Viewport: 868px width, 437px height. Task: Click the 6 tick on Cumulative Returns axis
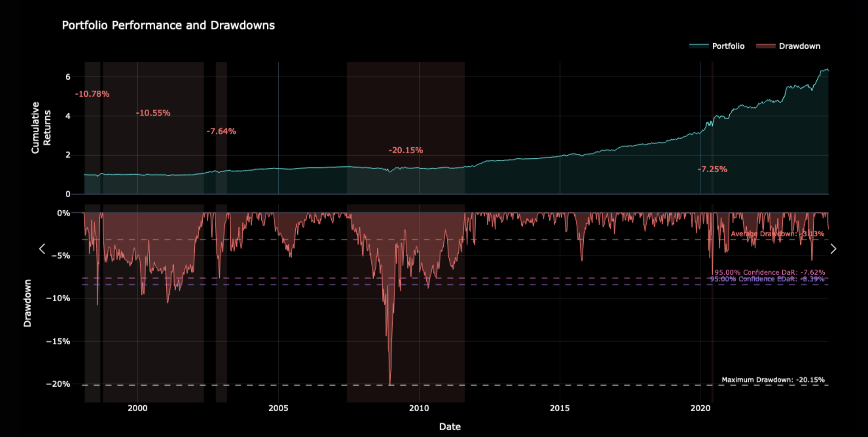point(68,77)
